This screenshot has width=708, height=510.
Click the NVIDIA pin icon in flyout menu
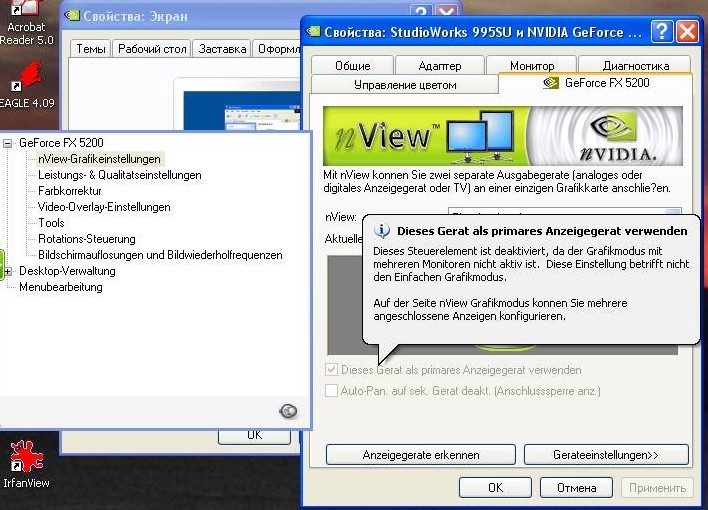pos(288,411)
